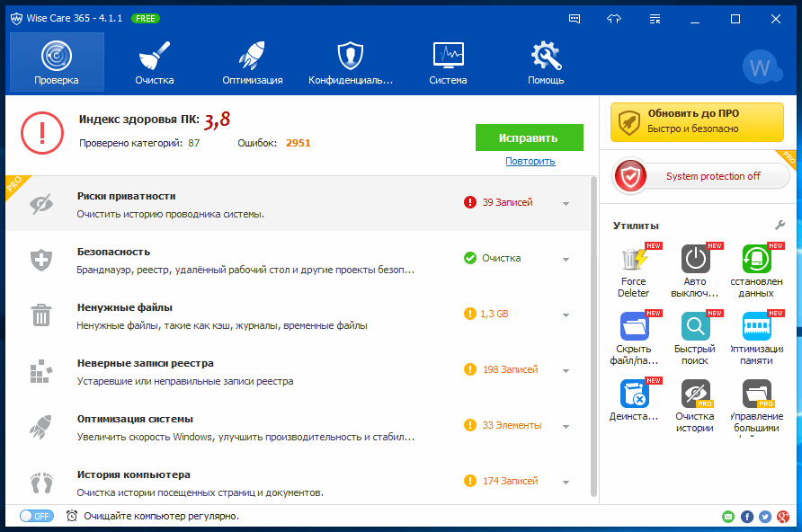Image resolution: width=802 pixels, height=532 pixels.
Task: Open the Оптимизация tab
Action: click(252, 62)
